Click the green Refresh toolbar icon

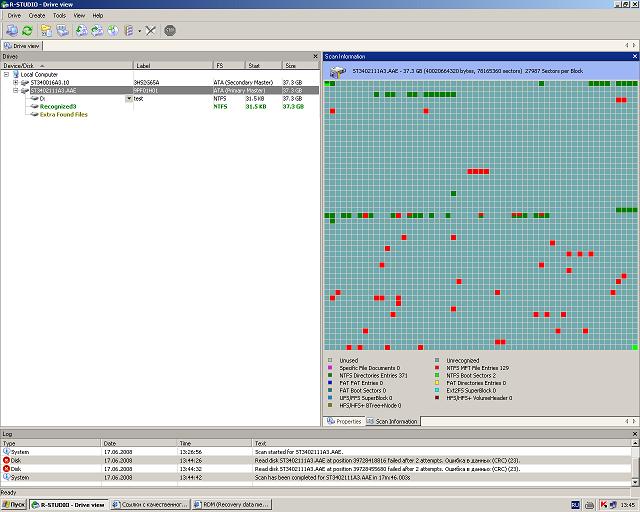(x=27, y=30)
